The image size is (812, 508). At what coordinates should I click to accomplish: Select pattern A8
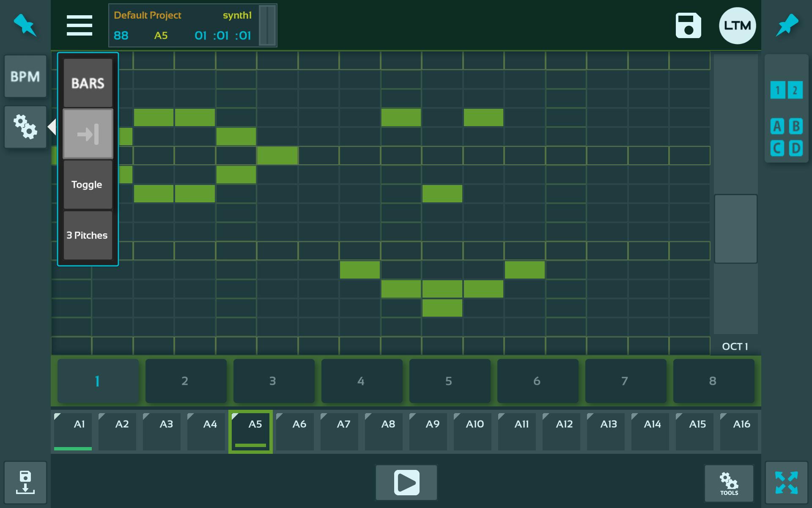coord(384,431)
